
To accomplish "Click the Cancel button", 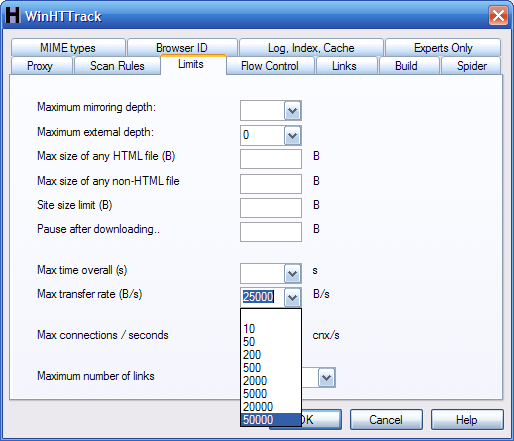I will pos(386,420).
